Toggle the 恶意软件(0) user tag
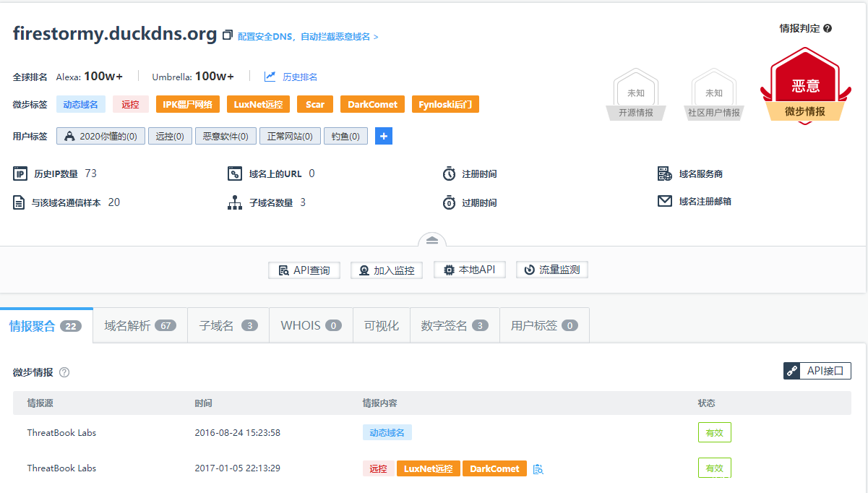The image size is (868, 493). [225, 136]
